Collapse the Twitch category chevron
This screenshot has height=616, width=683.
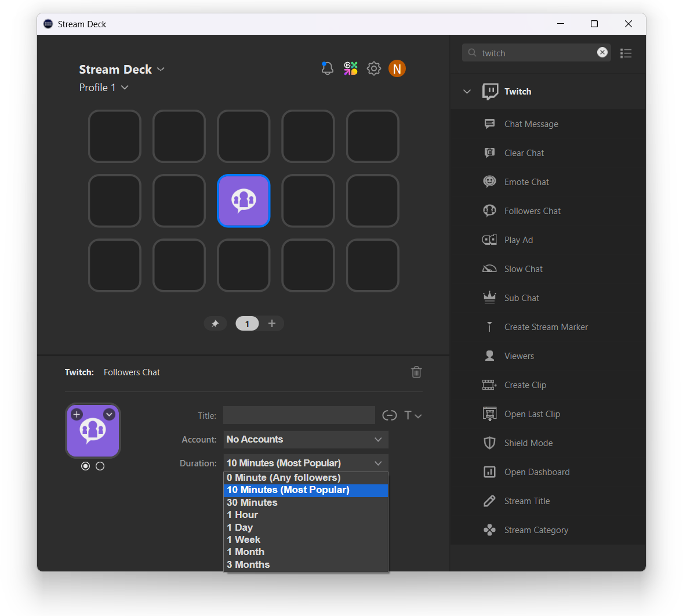tap(467, 92)
